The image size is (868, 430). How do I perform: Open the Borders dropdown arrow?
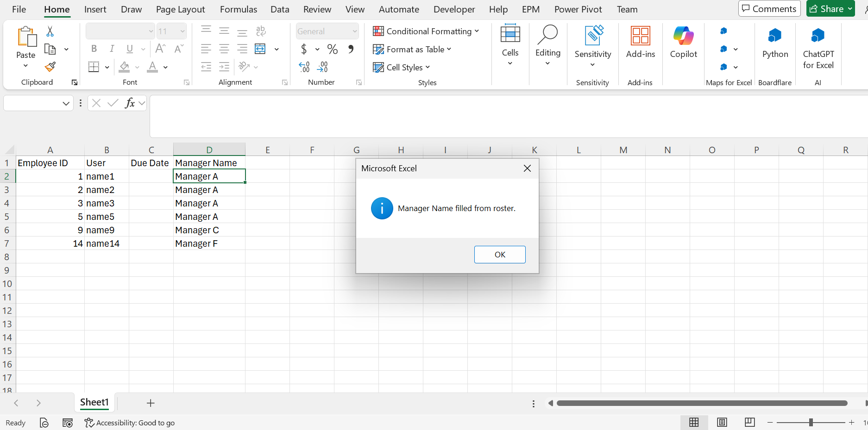(107, 67)
